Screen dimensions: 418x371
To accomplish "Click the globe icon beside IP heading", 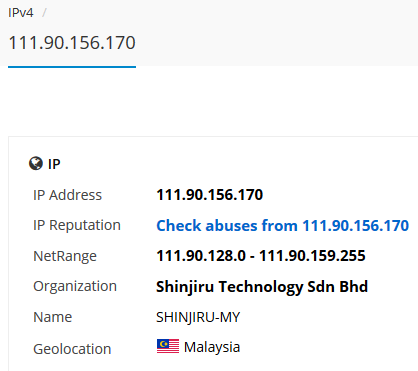I will (x=36, y=163).
